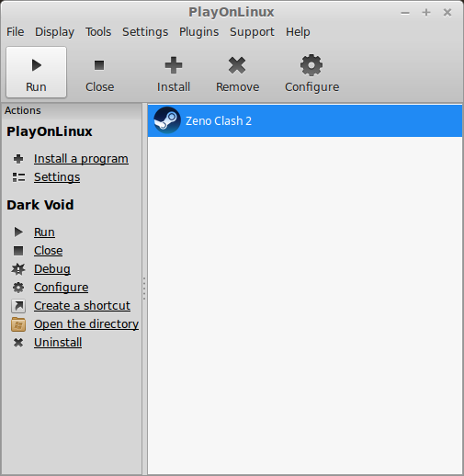
Task: Click the Settings link in Actions sidebar
Action: [57, 177]
